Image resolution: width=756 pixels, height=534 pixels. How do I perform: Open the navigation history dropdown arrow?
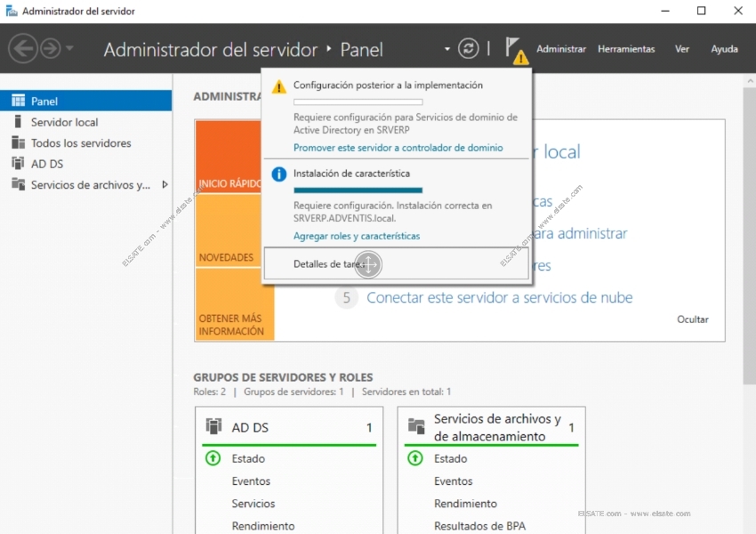pyautogui.click(x=70, y=48)
